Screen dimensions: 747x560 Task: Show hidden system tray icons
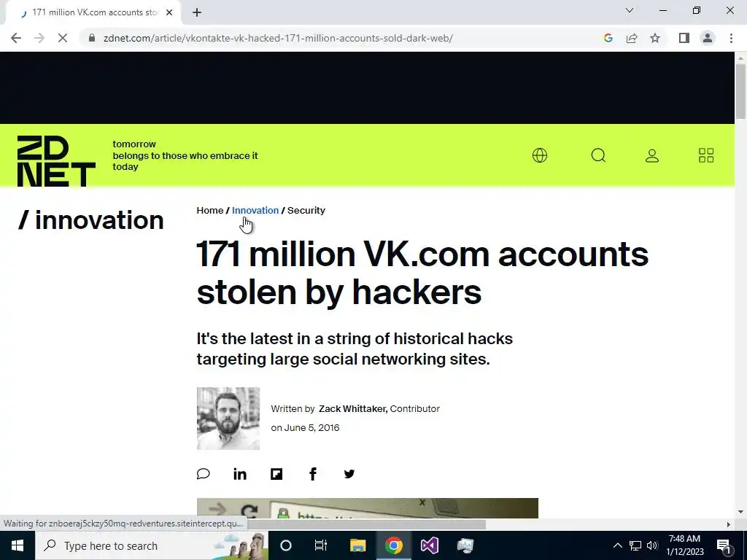point(617,545)
